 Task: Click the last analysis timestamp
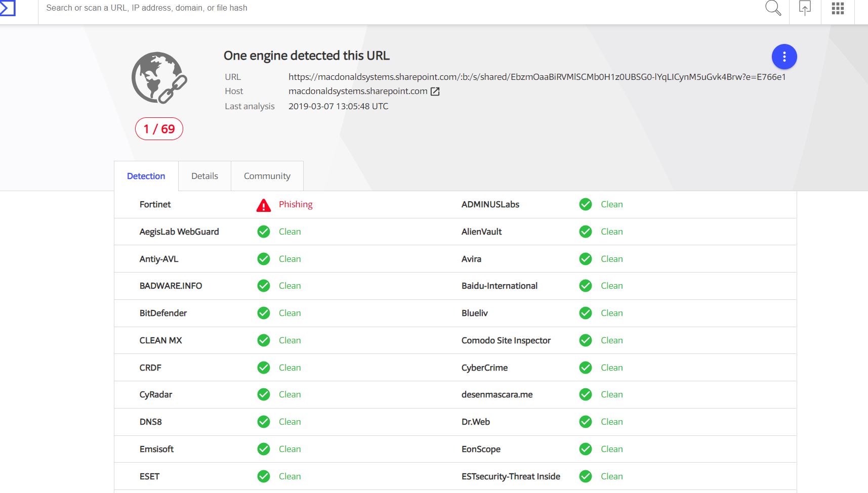(x=338, y=106)
